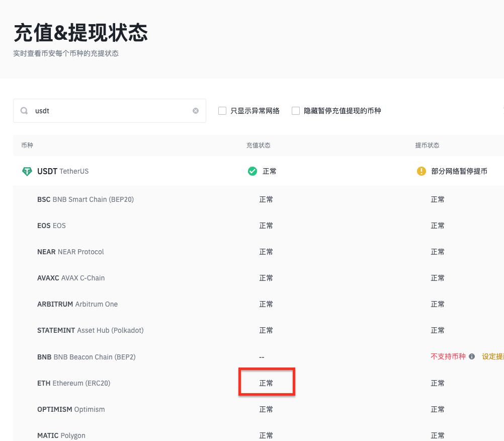Click the USDT Tether coin logo
Screen dimensions: 504x441
27,171
